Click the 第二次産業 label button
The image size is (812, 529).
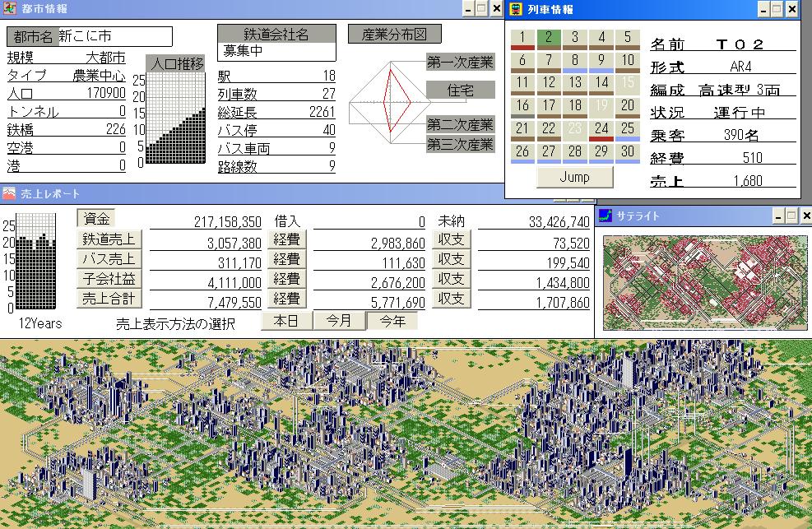click(460, 124)
